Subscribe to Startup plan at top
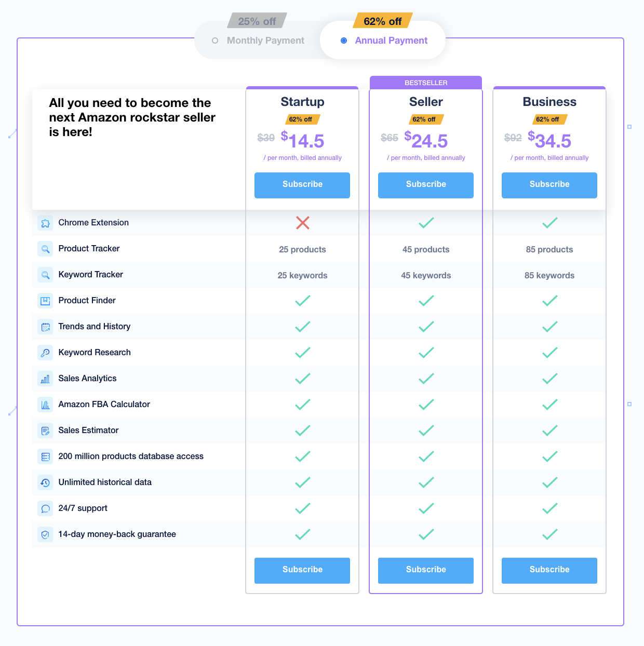Image resolution: width=644 pixels, height=646 pixels. pyautogui.click(x=302, y=185)
